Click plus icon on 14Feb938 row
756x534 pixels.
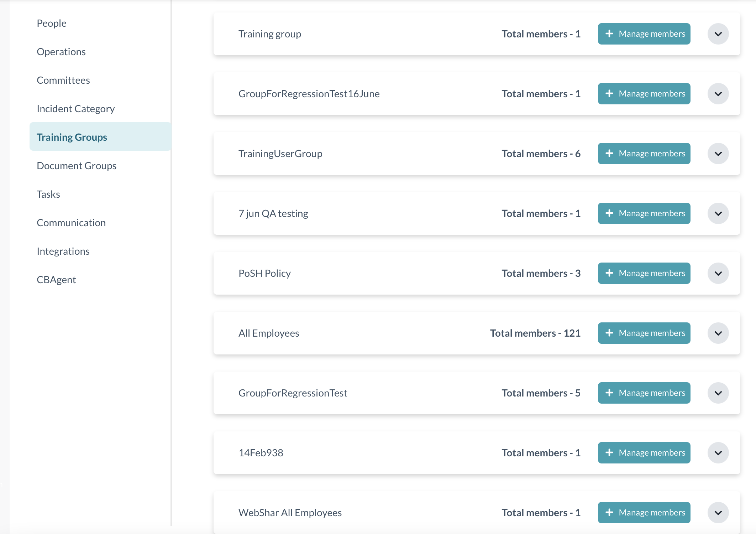coord(609,453)
